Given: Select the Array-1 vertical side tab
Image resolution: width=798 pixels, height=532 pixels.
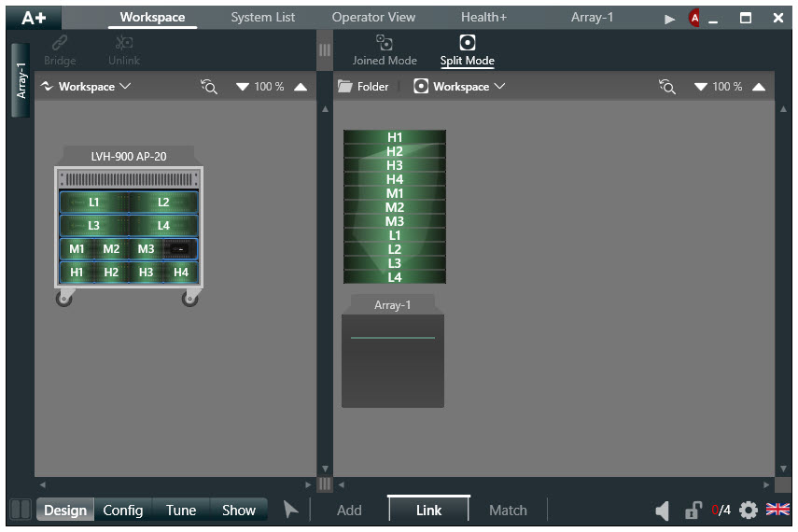Looking at the screenshot, I should tap(21, 80).
